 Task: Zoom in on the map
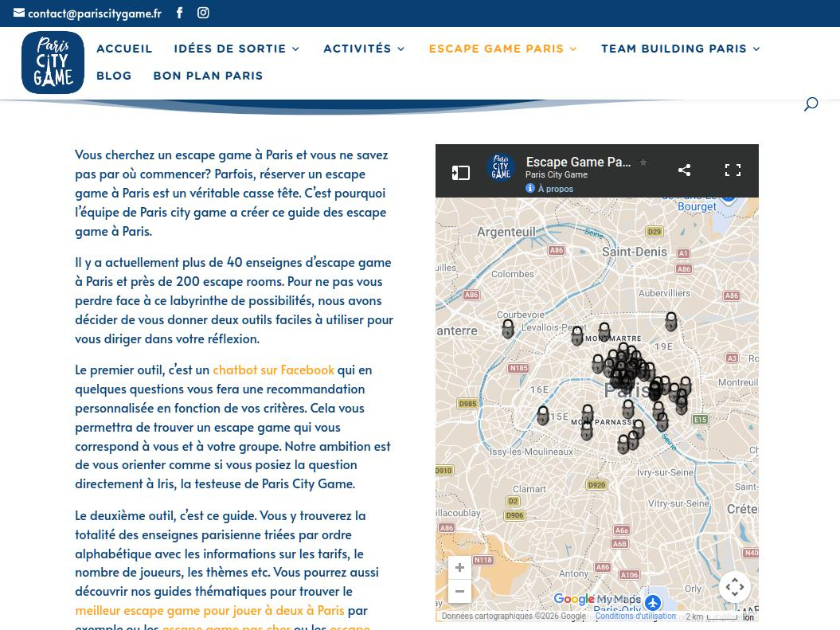click(x=459, y=568)
